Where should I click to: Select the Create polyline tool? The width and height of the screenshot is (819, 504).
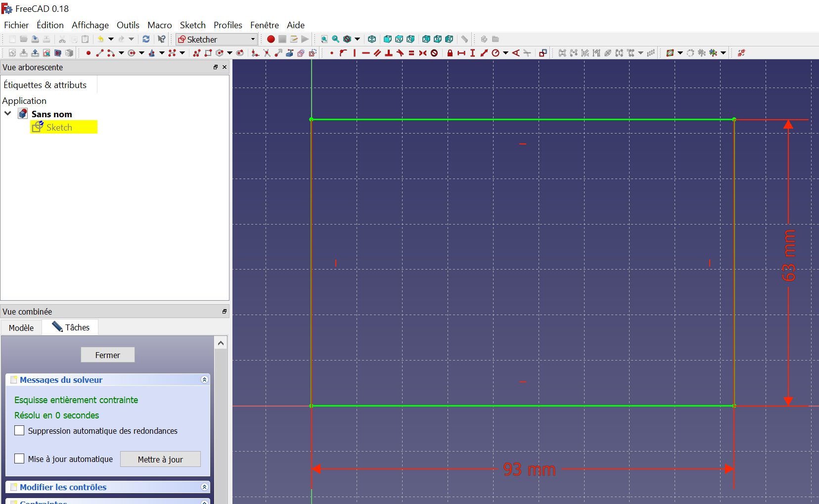pos(197,53)
